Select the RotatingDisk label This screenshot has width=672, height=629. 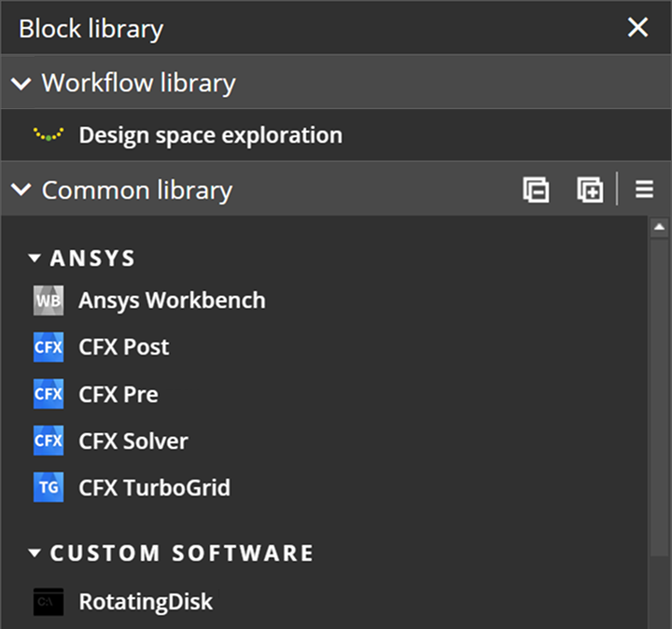(146, 602)
